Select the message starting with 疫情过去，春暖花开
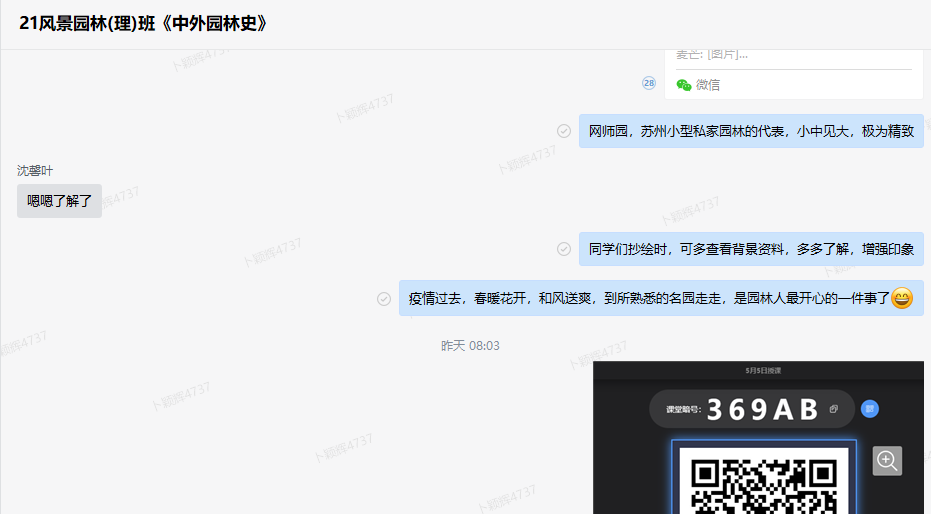Image resolution: width=931 pixels, height=514 pixels. tap(650, 298)
